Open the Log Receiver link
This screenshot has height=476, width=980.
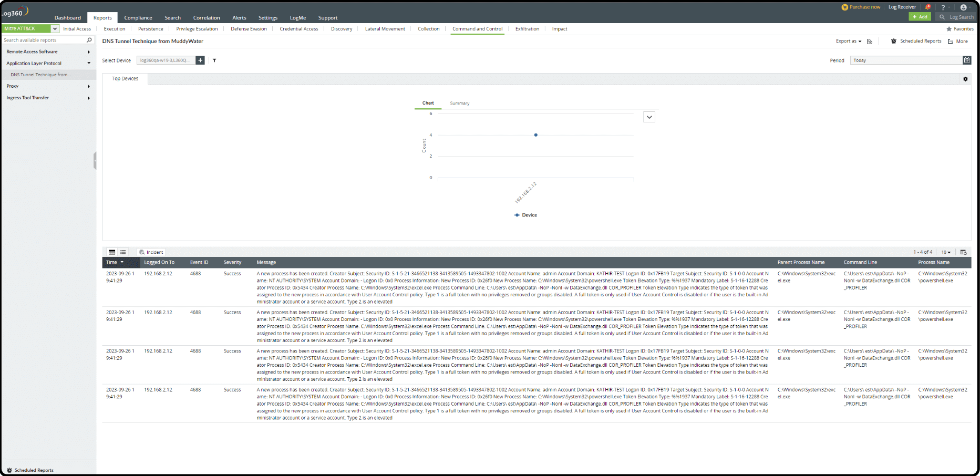[902, 7]
